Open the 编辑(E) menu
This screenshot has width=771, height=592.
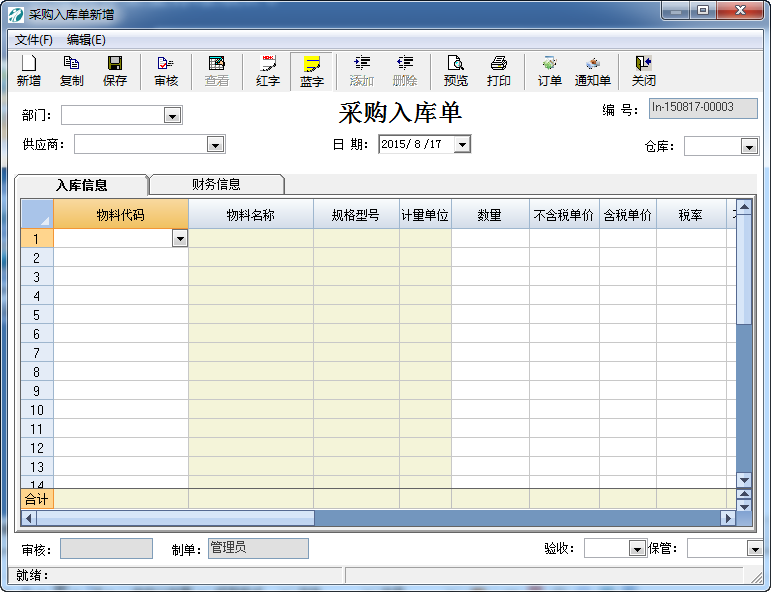(x=86, y=40)
